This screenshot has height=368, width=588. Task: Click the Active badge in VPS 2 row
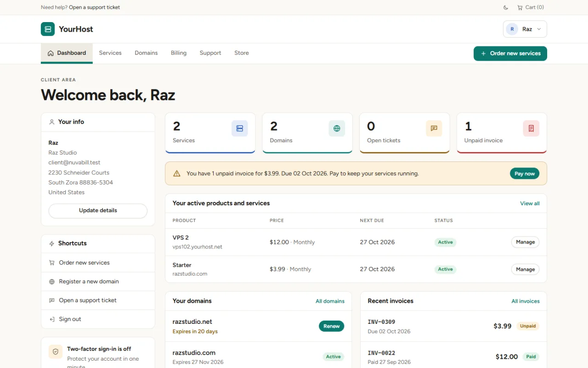[x=445, y=242]
